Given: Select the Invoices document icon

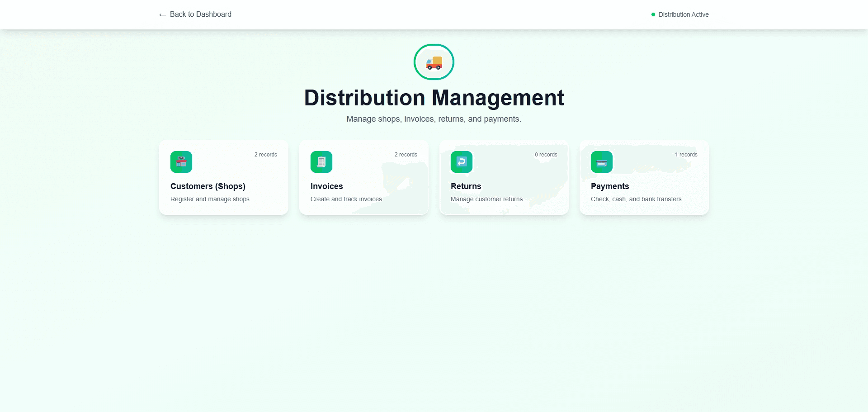Looking at the screenshot, I should coord(321,161).
